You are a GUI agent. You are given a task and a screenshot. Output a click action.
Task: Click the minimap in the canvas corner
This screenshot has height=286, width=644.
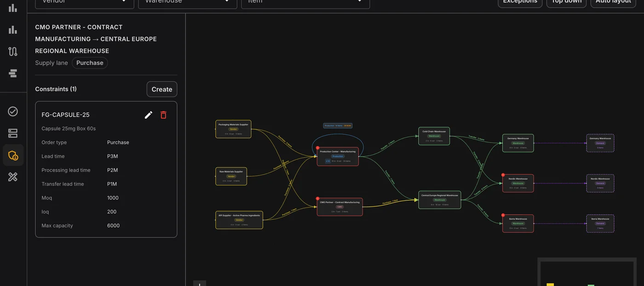587,272
